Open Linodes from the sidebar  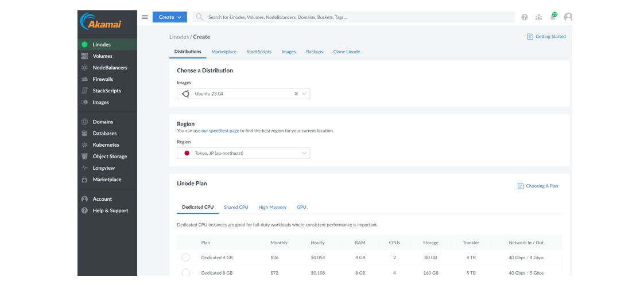coord(107,45)
